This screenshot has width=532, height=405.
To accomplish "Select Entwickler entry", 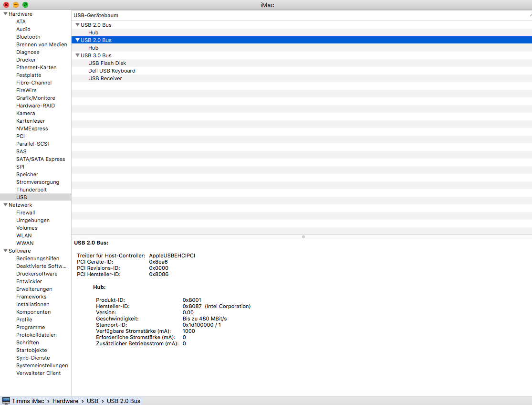I will (29, 281).
